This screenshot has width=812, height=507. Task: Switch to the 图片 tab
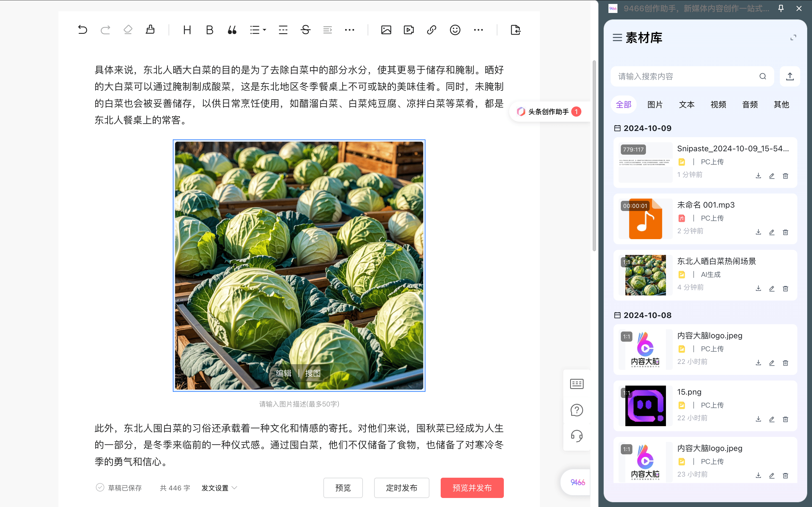point(655,104)
